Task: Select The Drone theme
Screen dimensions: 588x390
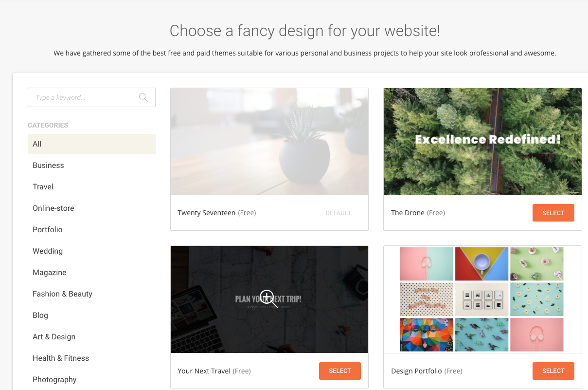Action: [553, 213]
